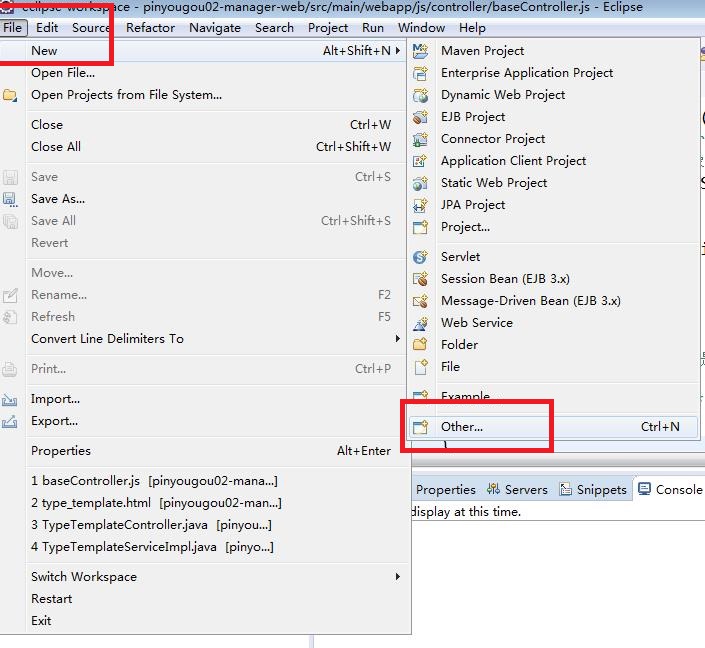Click the Export icon
This screenshot has width=705, height=648.
(10, 421)
